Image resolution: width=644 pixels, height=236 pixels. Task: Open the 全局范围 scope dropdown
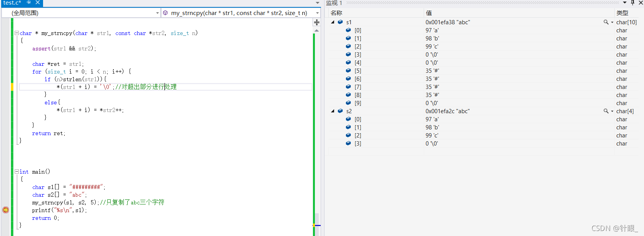(81, 13)
